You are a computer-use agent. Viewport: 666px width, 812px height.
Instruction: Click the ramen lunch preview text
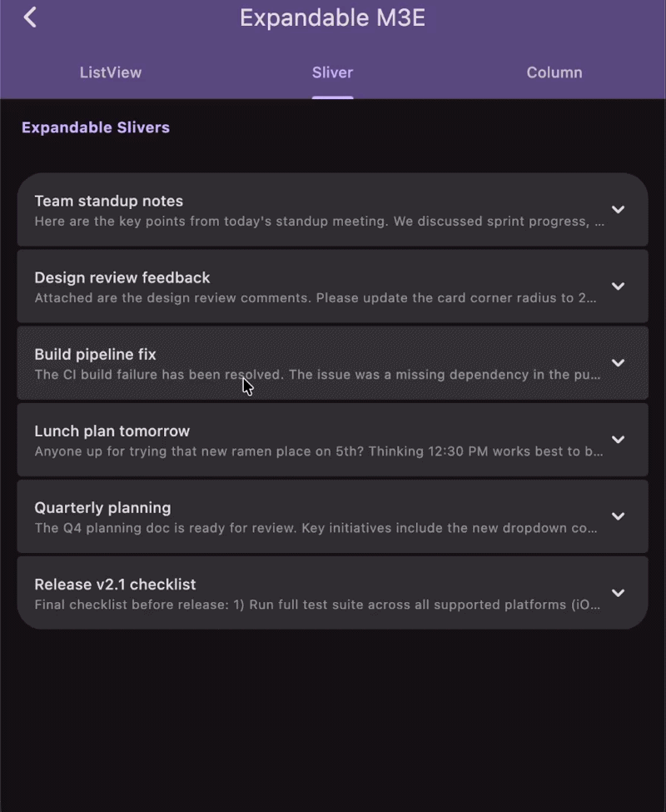click(x=316, y=451)
